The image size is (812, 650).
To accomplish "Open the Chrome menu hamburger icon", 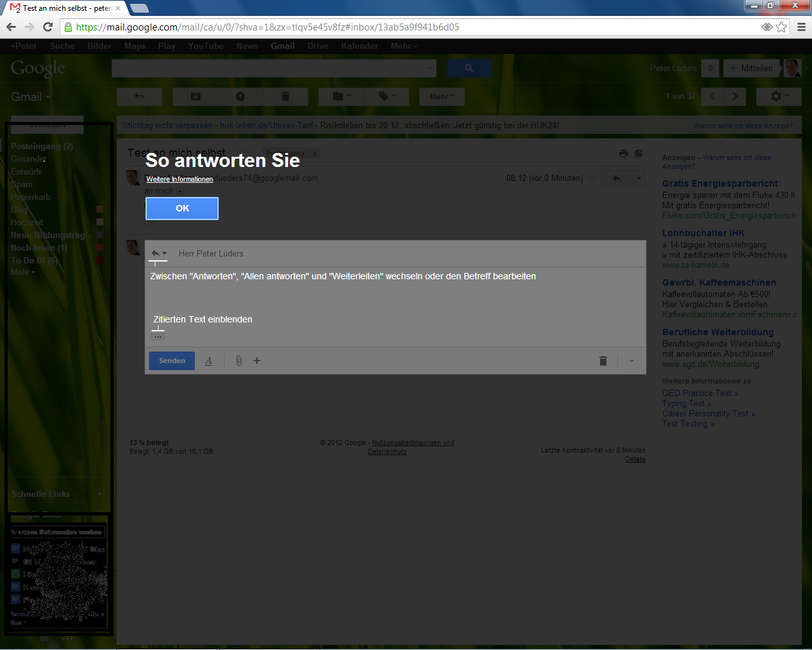I will tap(801, 27).
